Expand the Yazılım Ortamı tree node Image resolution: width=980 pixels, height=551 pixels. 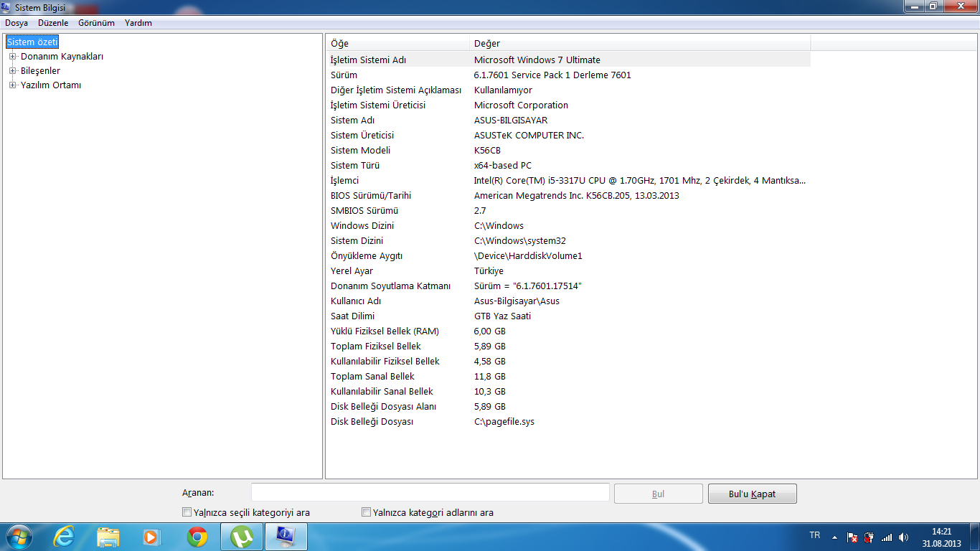point(12,85)
